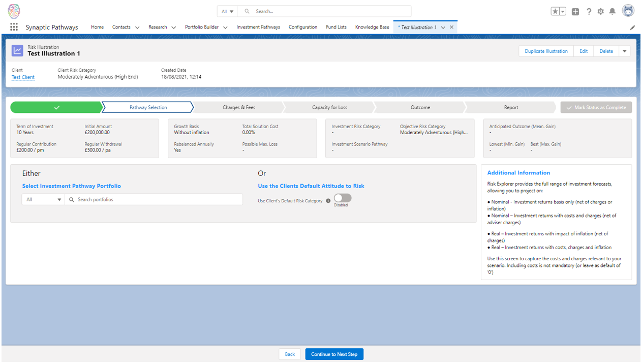This screenshot has width=642, height=364.
Task: Click Use the Clients Default Attitude to Risk heading
Action: tap(311, 186)
